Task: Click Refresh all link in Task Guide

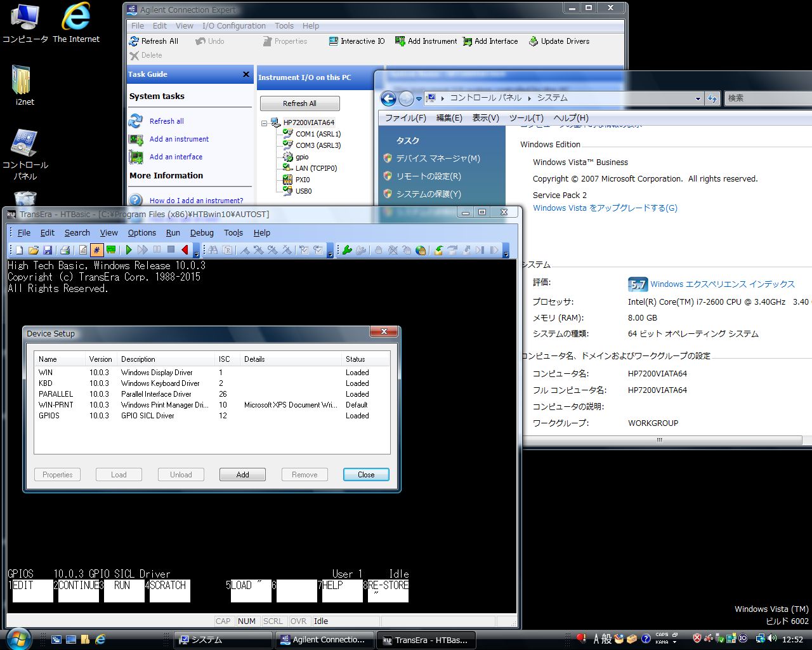Action: [166, 121]
